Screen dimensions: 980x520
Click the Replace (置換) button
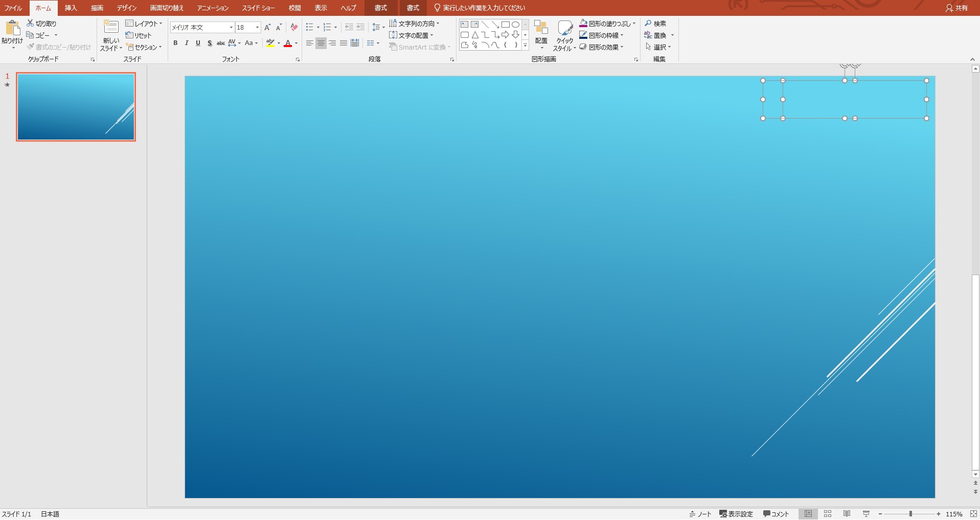659,35
